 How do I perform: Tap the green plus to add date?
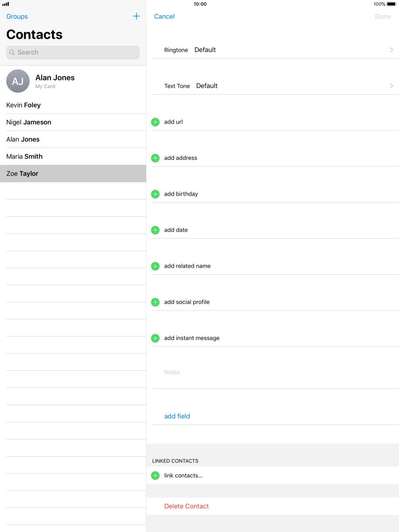coord(155,230)
